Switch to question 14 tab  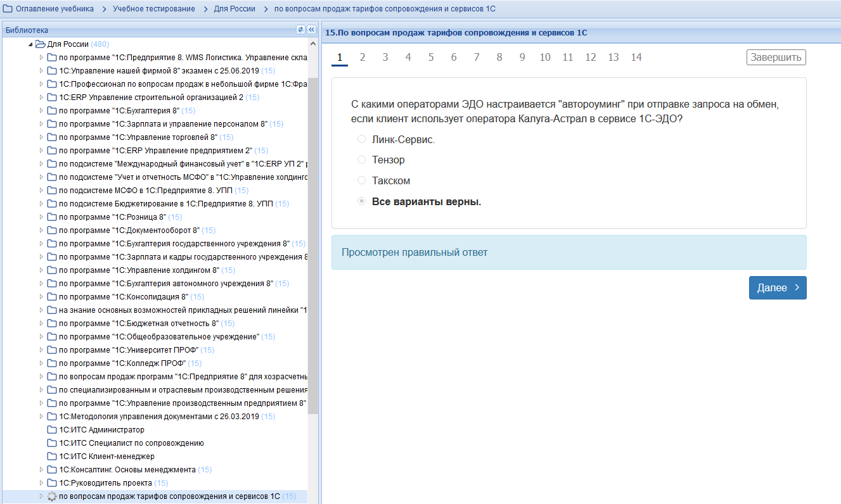click(636, 58)
